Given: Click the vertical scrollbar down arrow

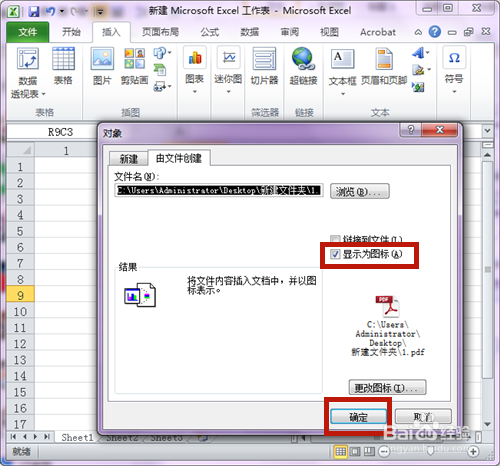Looking at the screenshot, I should point(487,424).
